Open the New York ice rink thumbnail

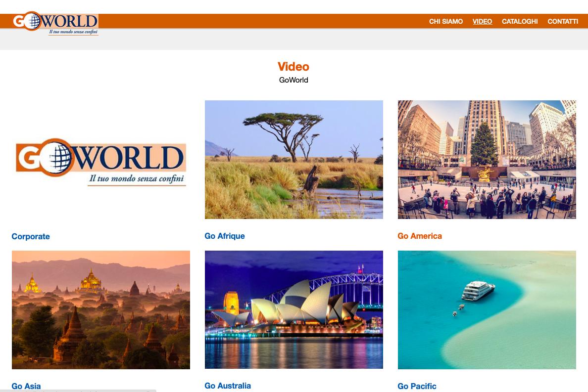(487, 160)
